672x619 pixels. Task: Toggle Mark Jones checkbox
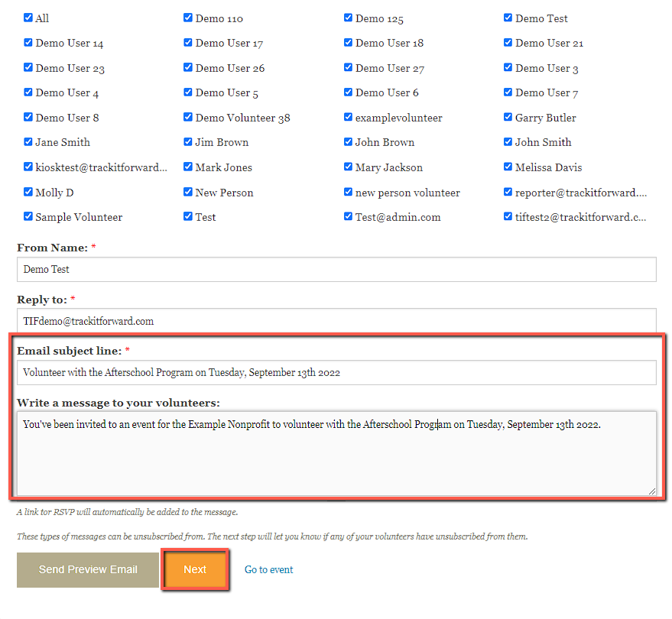click(x=188, y=167)
